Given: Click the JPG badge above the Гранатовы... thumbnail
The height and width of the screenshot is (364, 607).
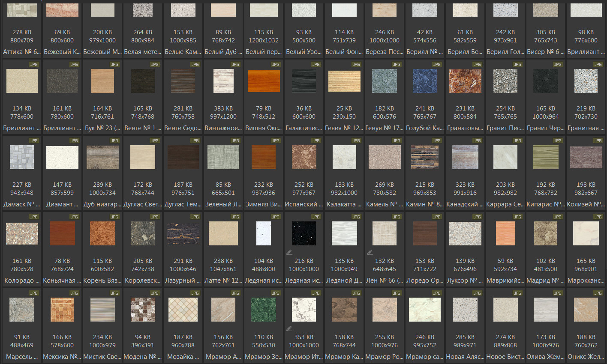Looking at the screenshot, I should [477, 64].
